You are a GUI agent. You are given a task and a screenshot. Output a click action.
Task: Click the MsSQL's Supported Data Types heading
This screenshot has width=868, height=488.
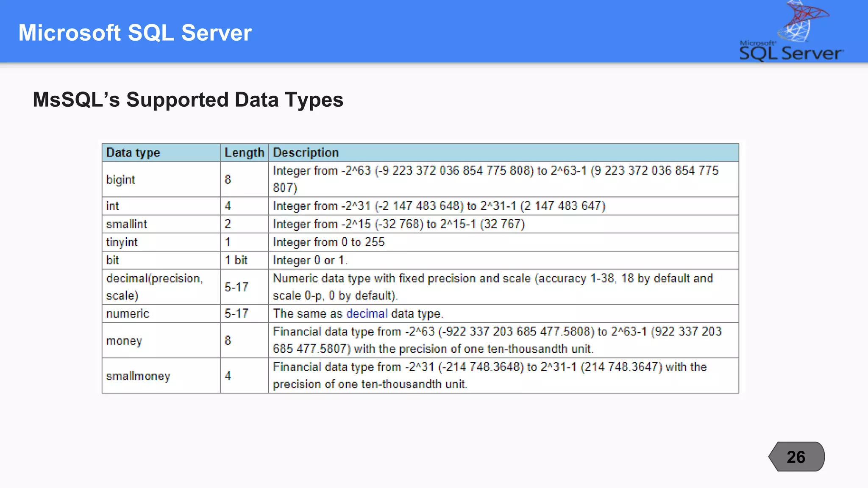click(188, 100)
